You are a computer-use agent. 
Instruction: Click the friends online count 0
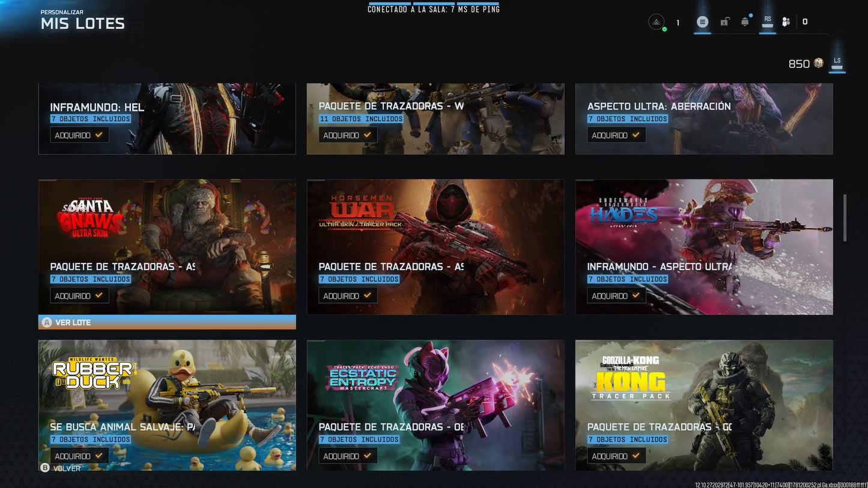pyautogui.click(x=805, y=22)
